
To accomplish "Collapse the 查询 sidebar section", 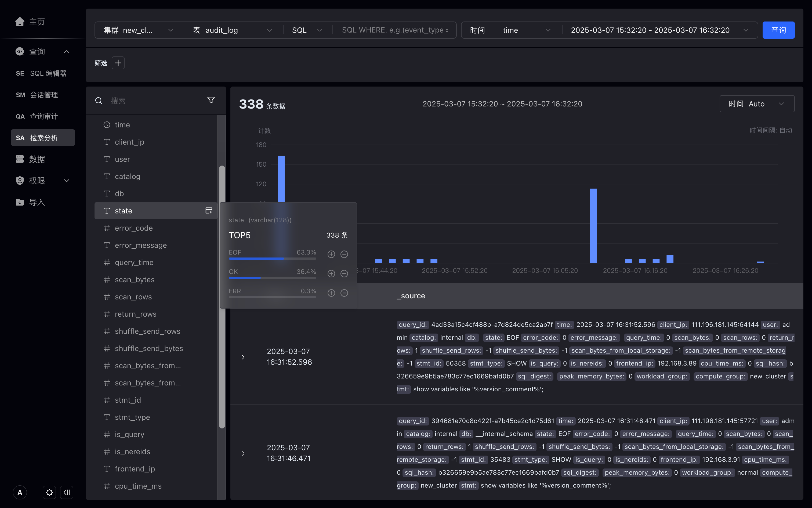I will [x=66, y=51].
